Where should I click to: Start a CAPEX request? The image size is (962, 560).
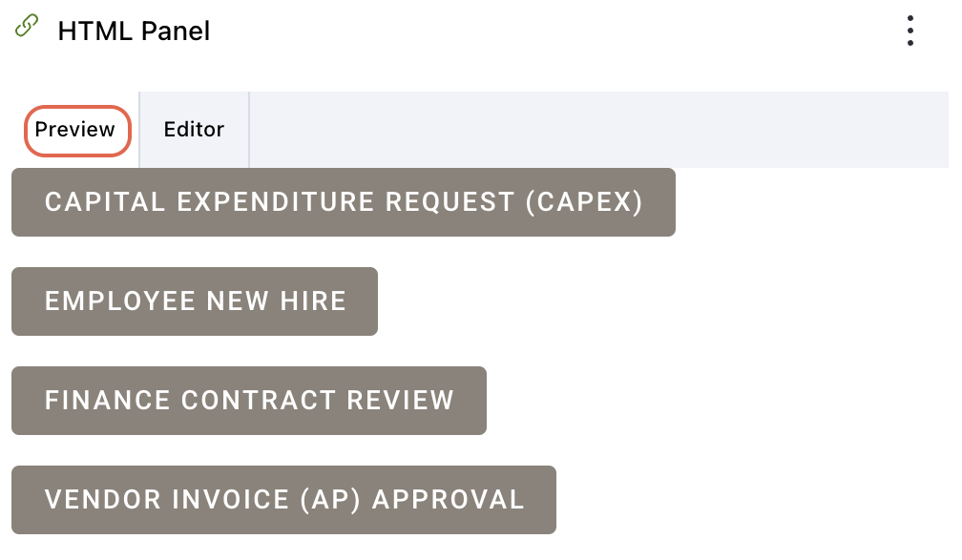click(344, 202)
